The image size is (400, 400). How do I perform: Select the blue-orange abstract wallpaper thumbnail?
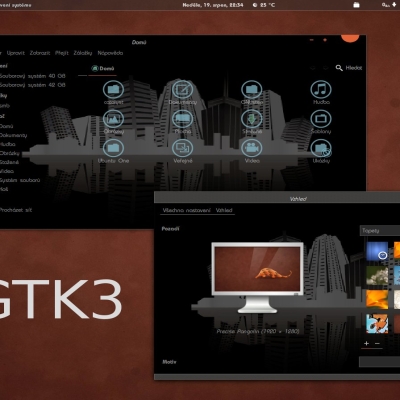[377, 323]
